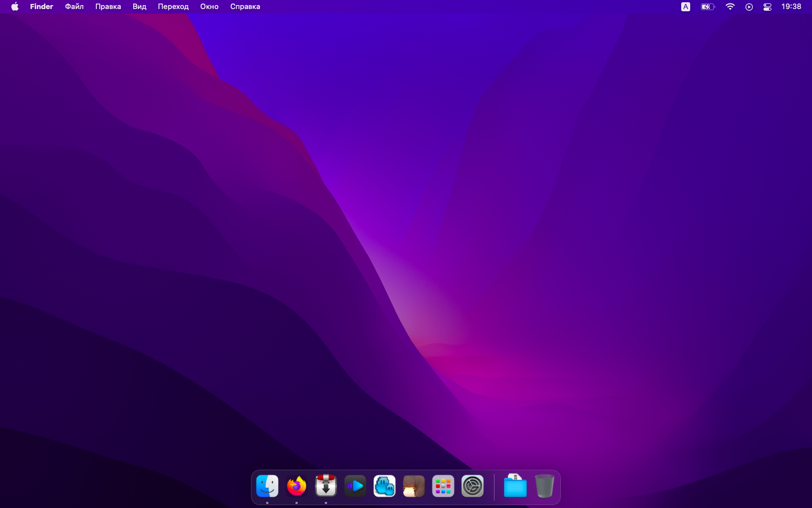Viewport: 812px width, 508px height.
Task: Open Finder from the dock
Action: [x=267, y=486]
